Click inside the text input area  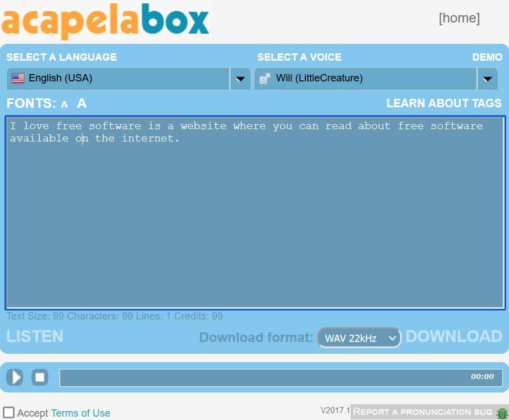coord(255,212)
